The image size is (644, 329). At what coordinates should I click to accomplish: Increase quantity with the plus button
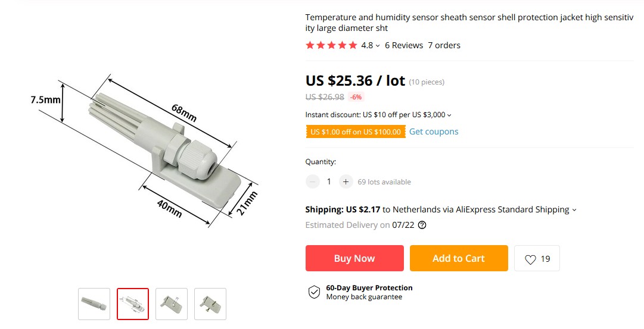pyautogui.click(x=346, y=181)
